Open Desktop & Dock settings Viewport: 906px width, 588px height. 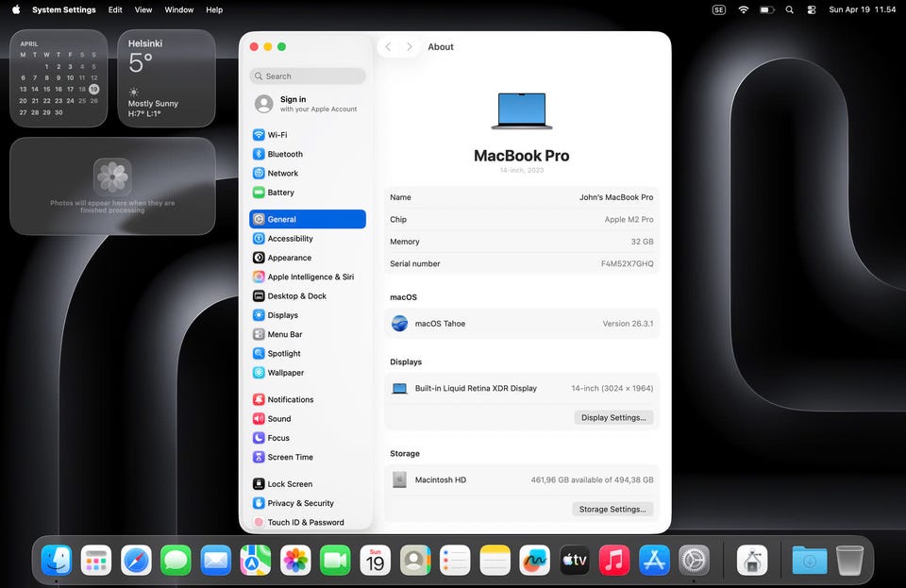tap(308, 295)
